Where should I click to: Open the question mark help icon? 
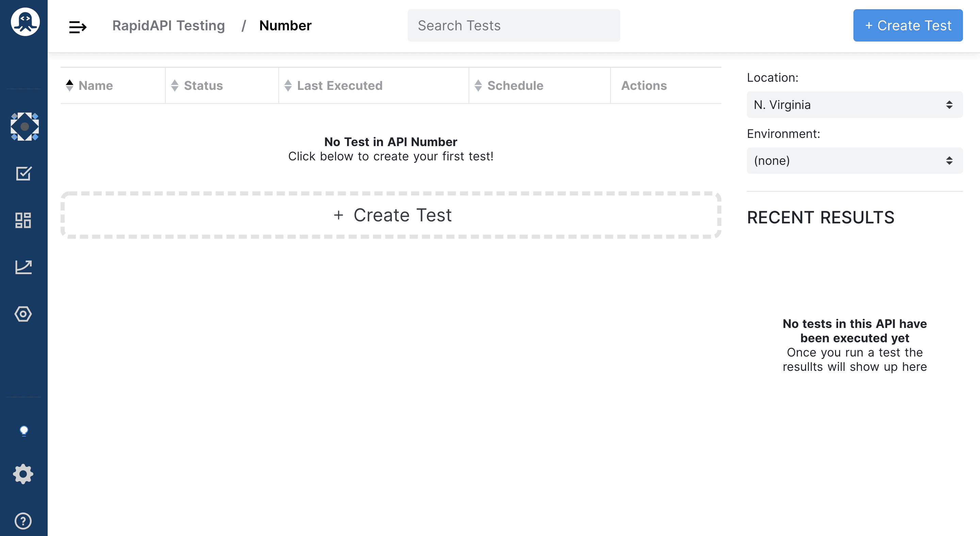(23, 521)
